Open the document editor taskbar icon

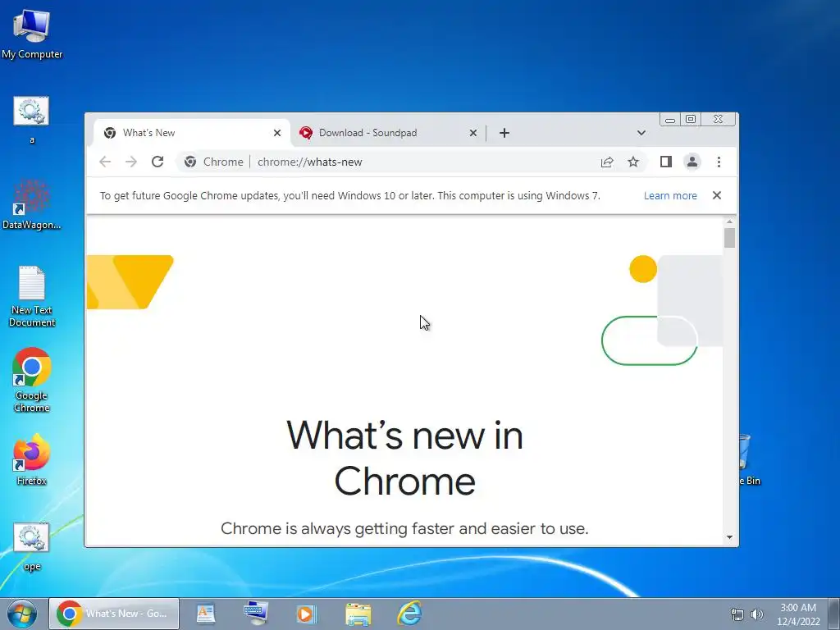(205, 614)
